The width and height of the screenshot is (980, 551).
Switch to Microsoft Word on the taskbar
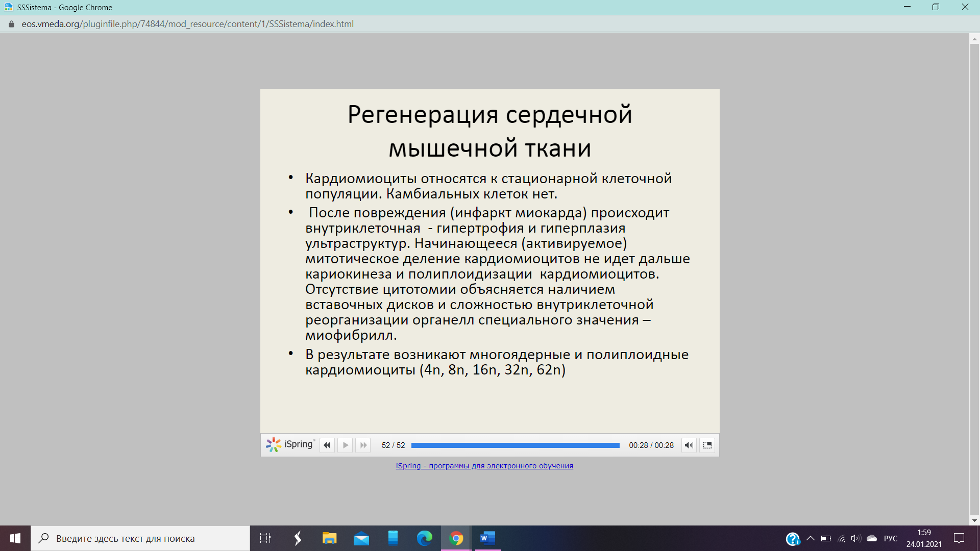[x=488, y=538]
